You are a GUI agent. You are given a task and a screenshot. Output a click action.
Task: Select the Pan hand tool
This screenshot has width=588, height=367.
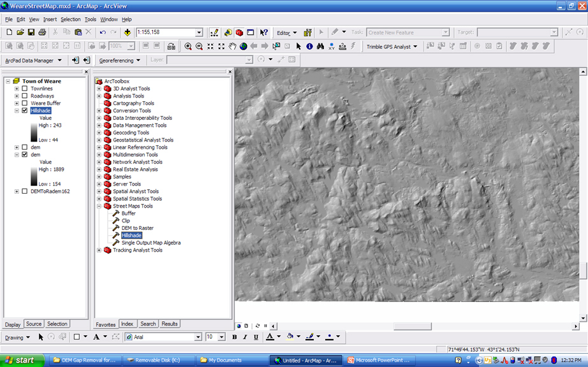[233, 47]
